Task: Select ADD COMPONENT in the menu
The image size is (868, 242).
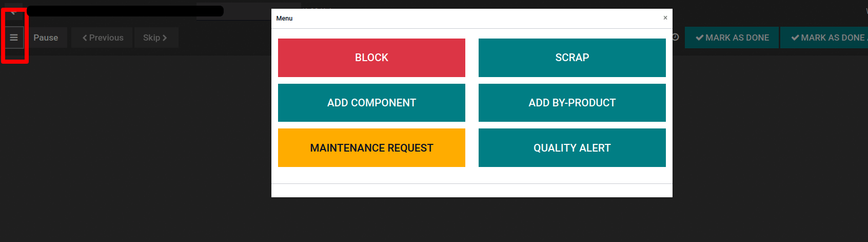Action: click(x=371, y=103)
